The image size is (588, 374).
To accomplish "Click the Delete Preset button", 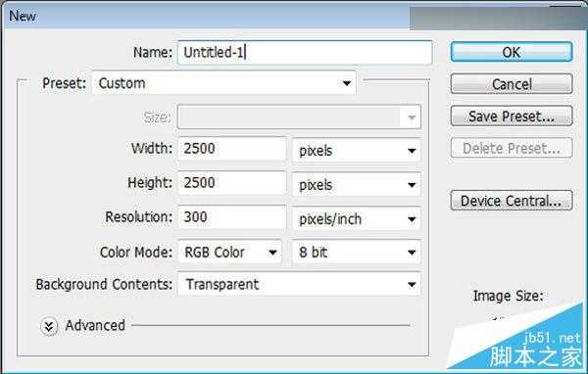I will [512, 148].
